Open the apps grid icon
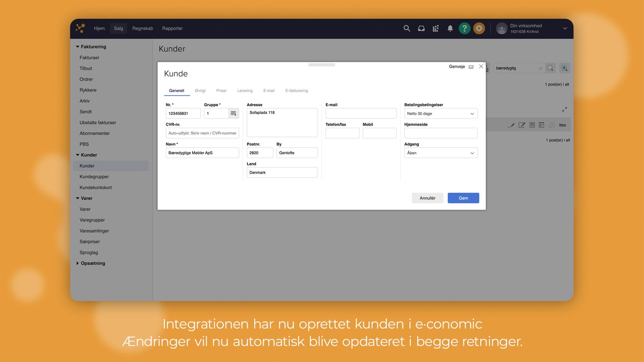644x362 pixels. tap(436, 28)
